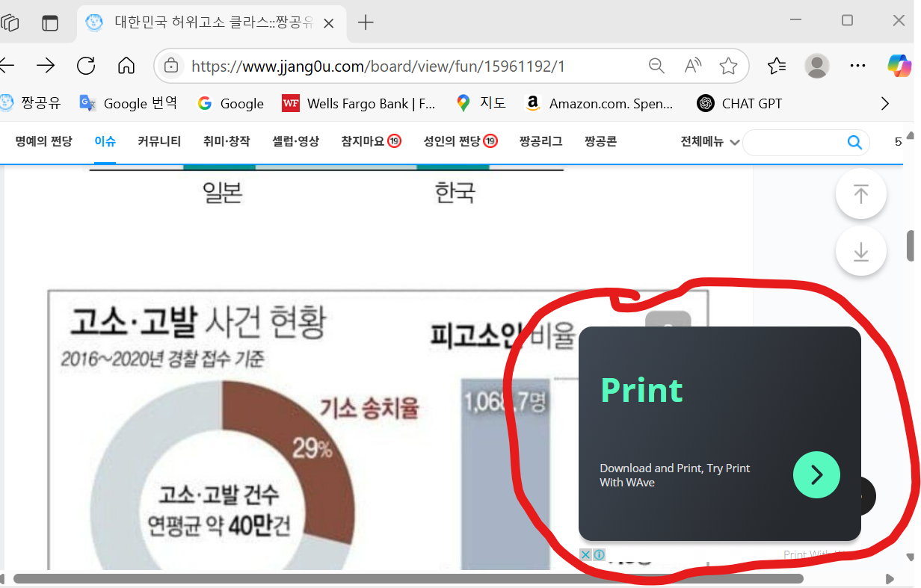This screenshot has width=921, height=588.
Task: Open the 커뮤니티 menu
Action: point(159,141)
